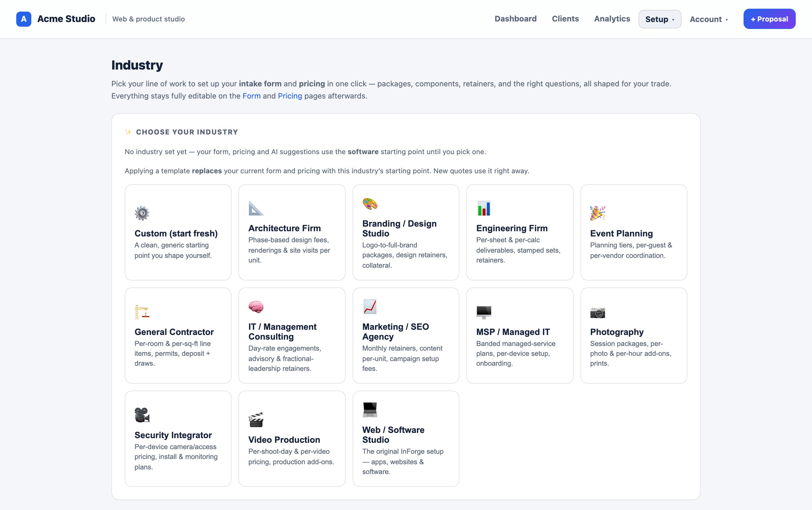812x510 pixels.
Task: Click 'Per-device camera/access pricing' description
Action: [x=176, y=457]
